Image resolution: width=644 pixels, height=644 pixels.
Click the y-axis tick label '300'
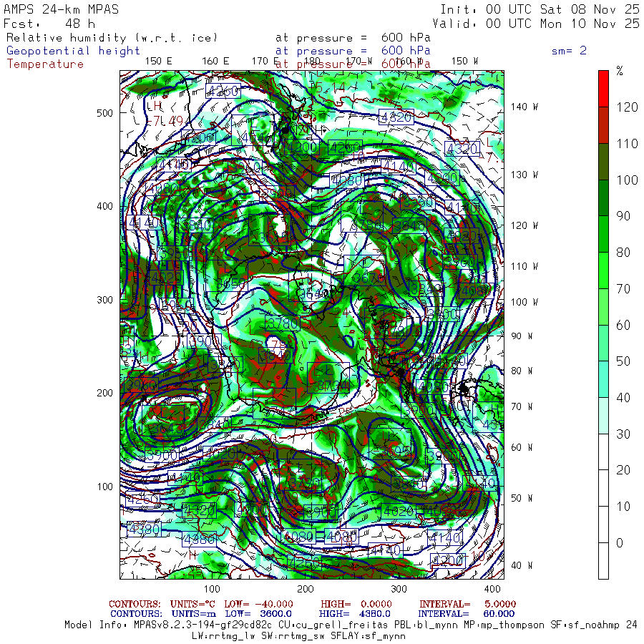pyautogui.click(x=104, y=300)
